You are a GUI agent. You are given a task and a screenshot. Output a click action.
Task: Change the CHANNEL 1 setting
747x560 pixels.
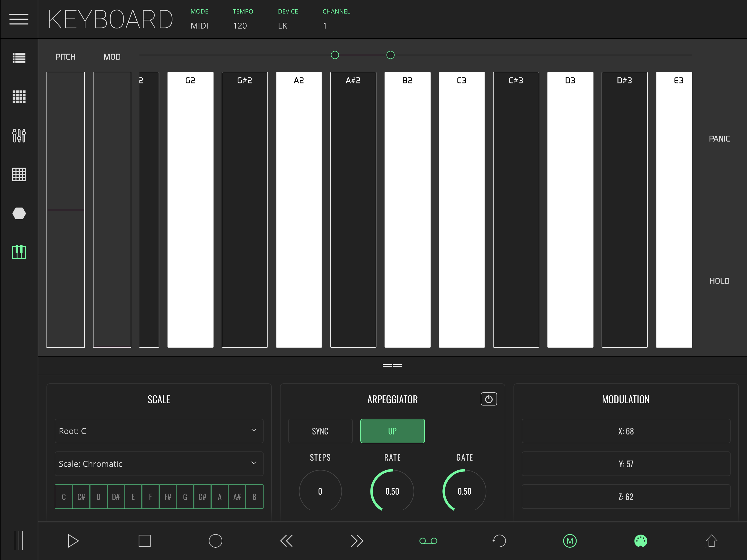click(325, 26)
